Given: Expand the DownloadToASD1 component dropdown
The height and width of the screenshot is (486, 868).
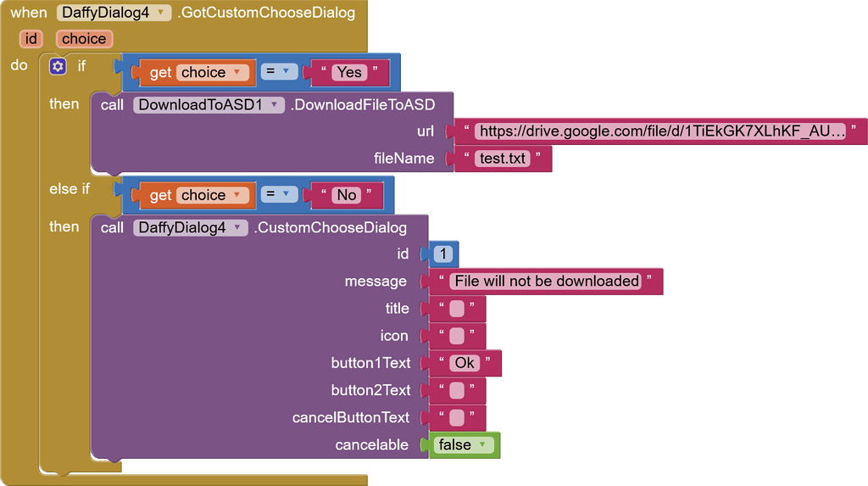Looking at the screenshot, I should click(275, 105).
